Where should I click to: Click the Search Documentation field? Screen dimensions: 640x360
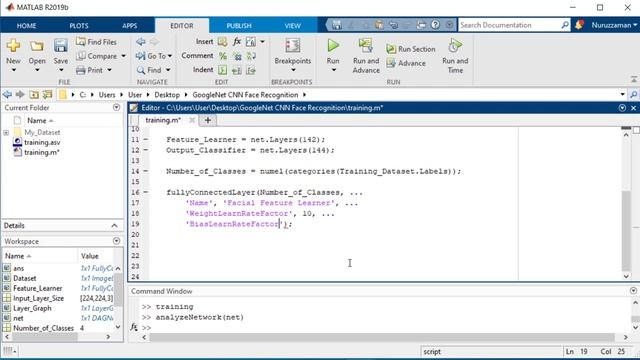click(509, 25)
